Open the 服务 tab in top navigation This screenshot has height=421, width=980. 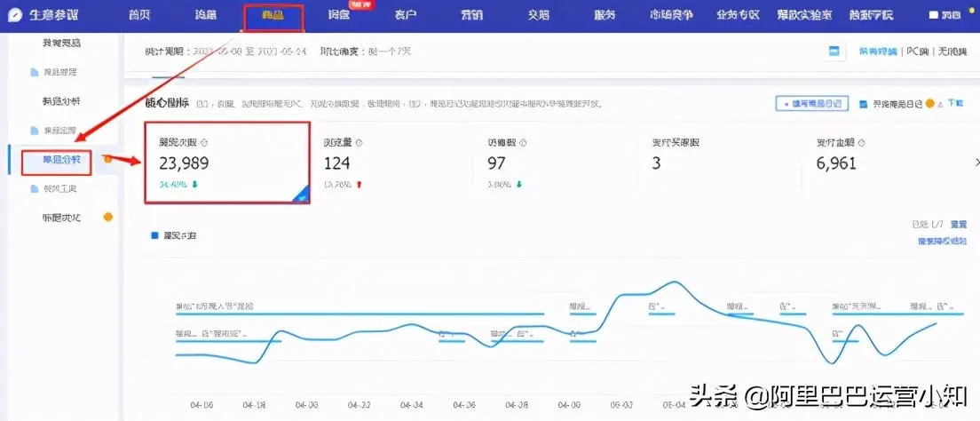click(x=605, y=15)
